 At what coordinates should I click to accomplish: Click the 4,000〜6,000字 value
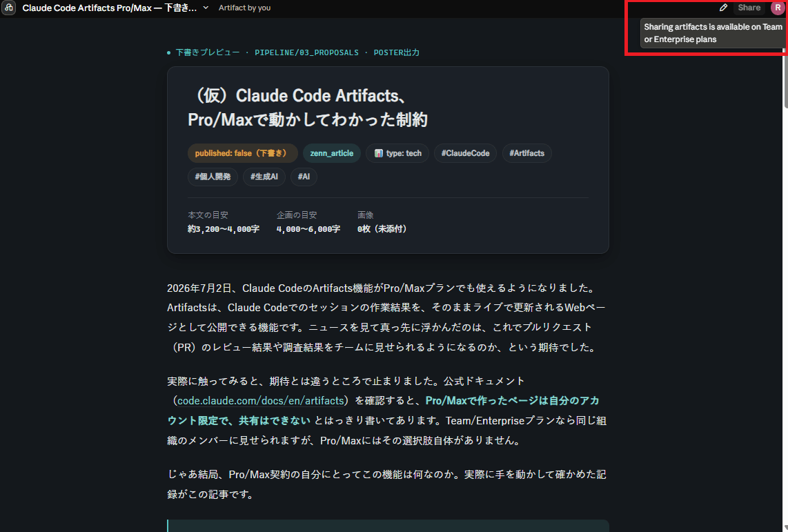click(308, 229)
